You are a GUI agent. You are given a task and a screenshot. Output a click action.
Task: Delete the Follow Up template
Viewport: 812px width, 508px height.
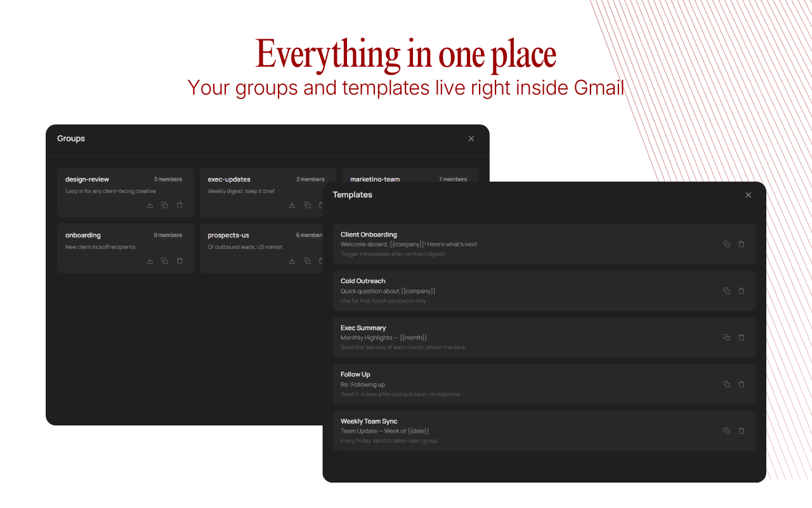742,384
